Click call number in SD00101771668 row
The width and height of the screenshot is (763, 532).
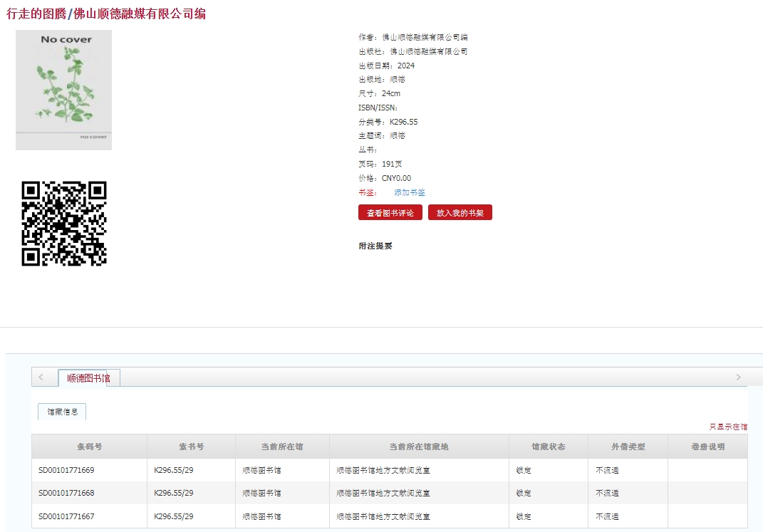pyautogui.click(x=174, y=493)
